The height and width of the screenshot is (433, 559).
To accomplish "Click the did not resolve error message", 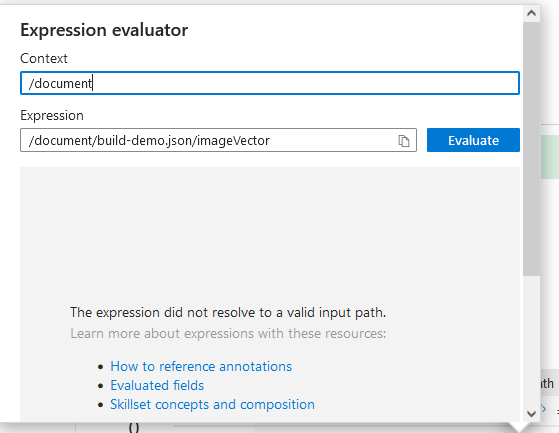I will point(228,312).
